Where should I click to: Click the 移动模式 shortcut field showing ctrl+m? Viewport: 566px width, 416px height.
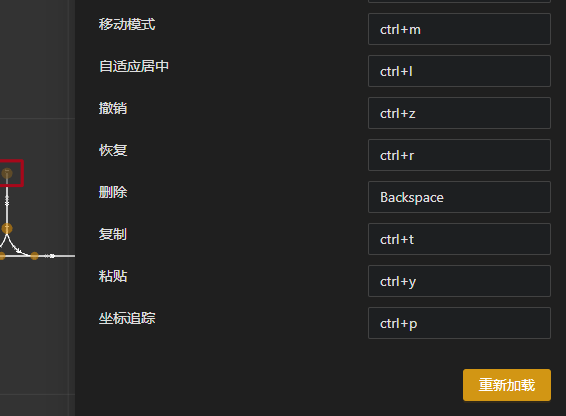point(459,29)
